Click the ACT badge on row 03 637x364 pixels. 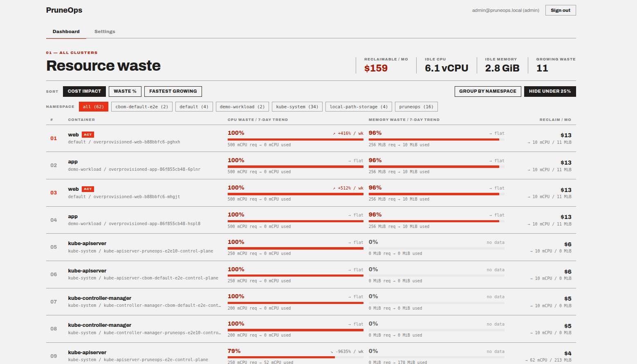click(88, 189)
